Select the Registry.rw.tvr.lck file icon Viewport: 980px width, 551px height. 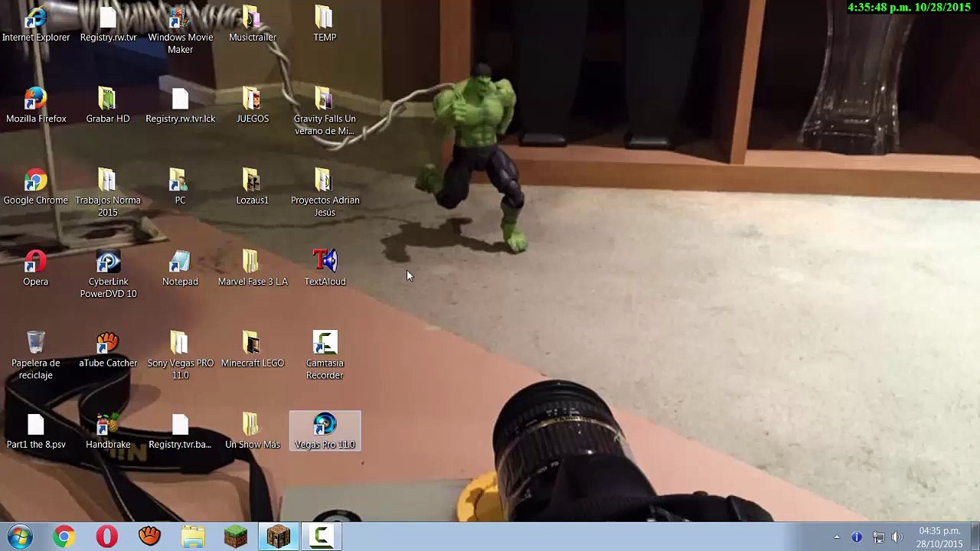click(x=180, y=105)
